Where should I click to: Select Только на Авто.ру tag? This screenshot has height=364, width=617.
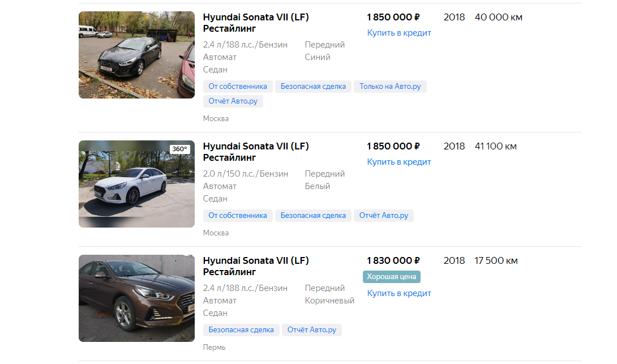pyautogui.click(x=390, y=87)
